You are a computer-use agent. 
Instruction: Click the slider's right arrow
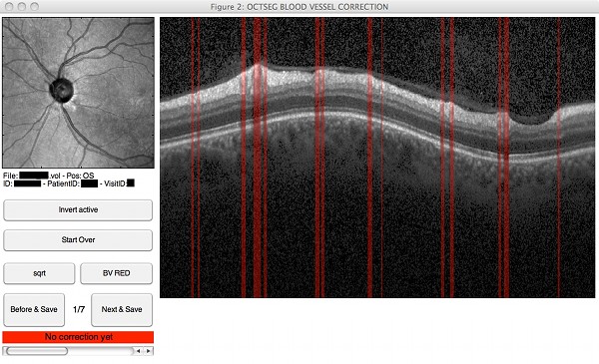click(x=149, y=351)
